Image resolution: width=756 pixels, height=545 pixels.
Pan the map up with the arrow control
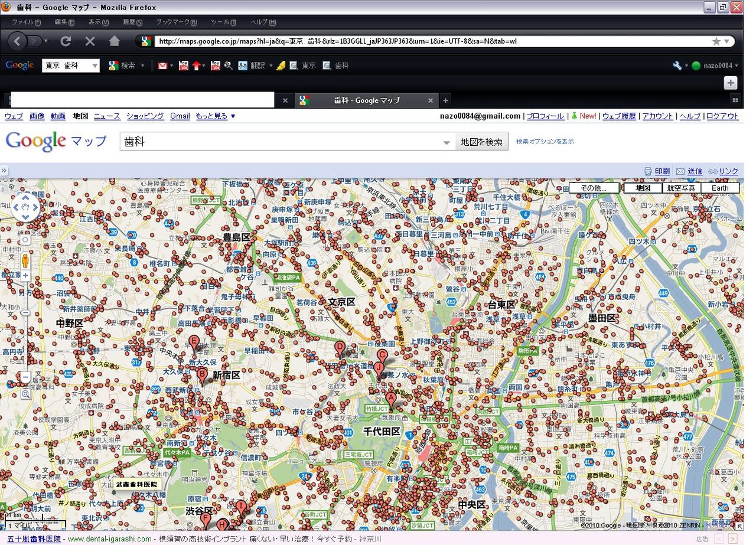[25, 199]
